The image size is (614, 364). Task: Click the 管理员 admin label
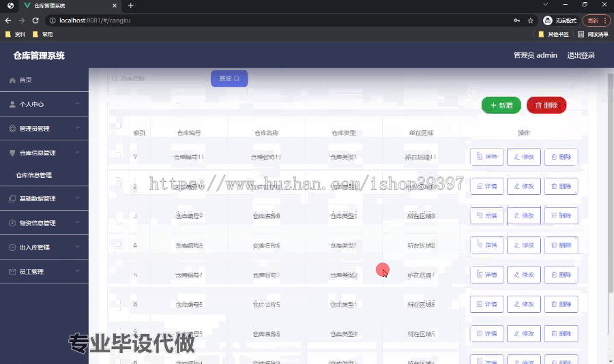click(x=536, y=56)
